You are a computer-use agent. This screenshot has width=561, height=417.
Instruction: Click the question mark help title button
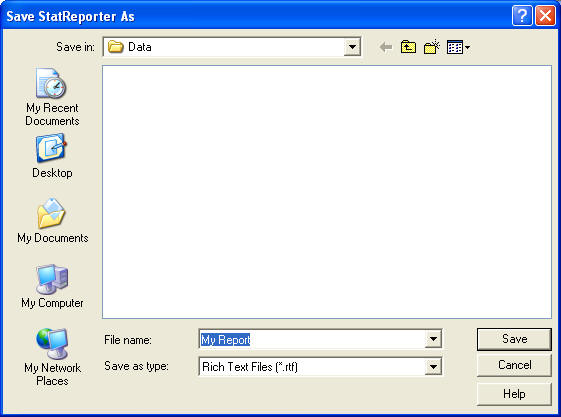click(x=522, y=16)
